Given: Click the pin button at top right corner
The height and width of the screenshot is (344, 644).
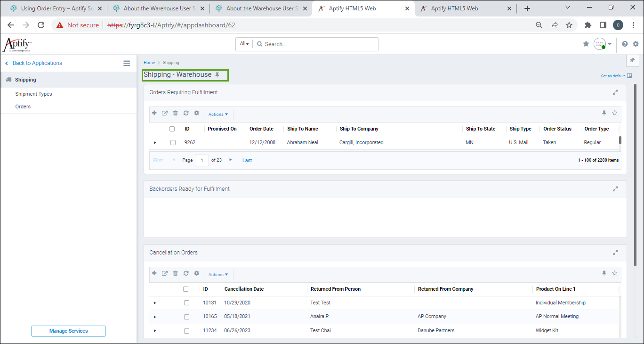Looking at the screenshot, I should [x=633, y=60].
